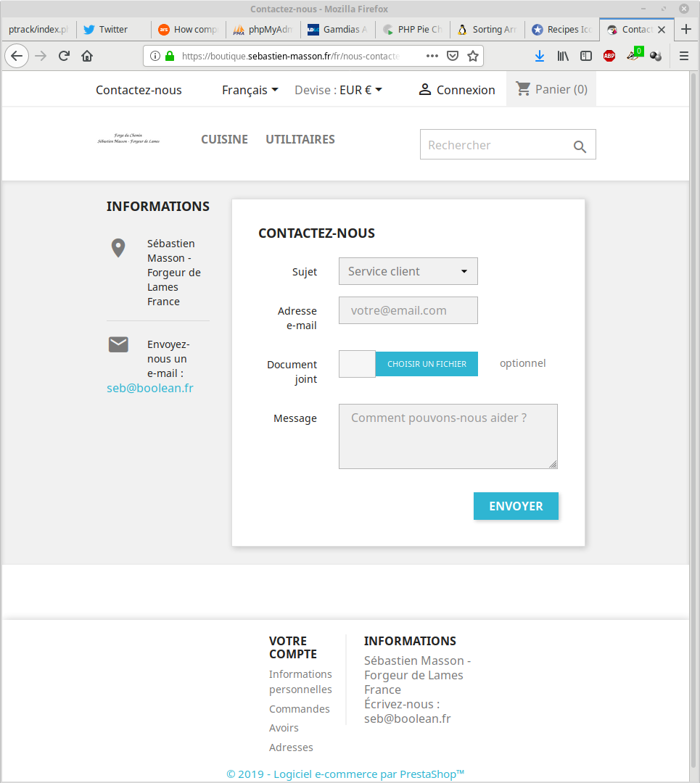Image resolution: width=700 pixels, height=783 pixels.
Task: Show site information icon in address bar
Action: click(155, 56)
